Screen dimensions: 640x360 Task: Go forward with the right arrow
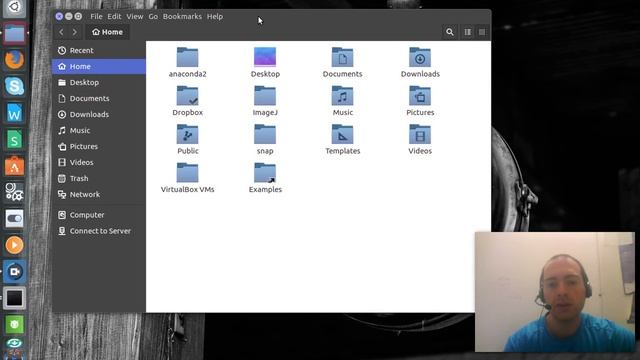[75, 32]
